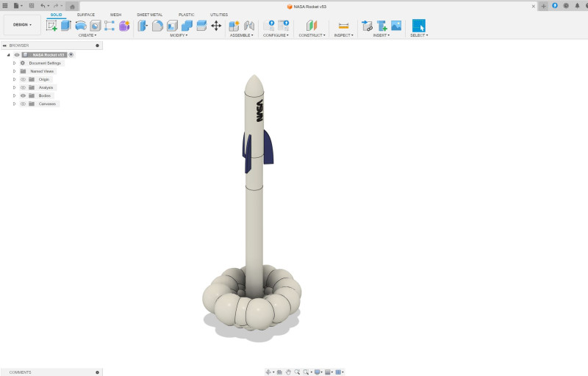588x376 pixels.
Task: Expand the Origin node
Action: [14, 79]
